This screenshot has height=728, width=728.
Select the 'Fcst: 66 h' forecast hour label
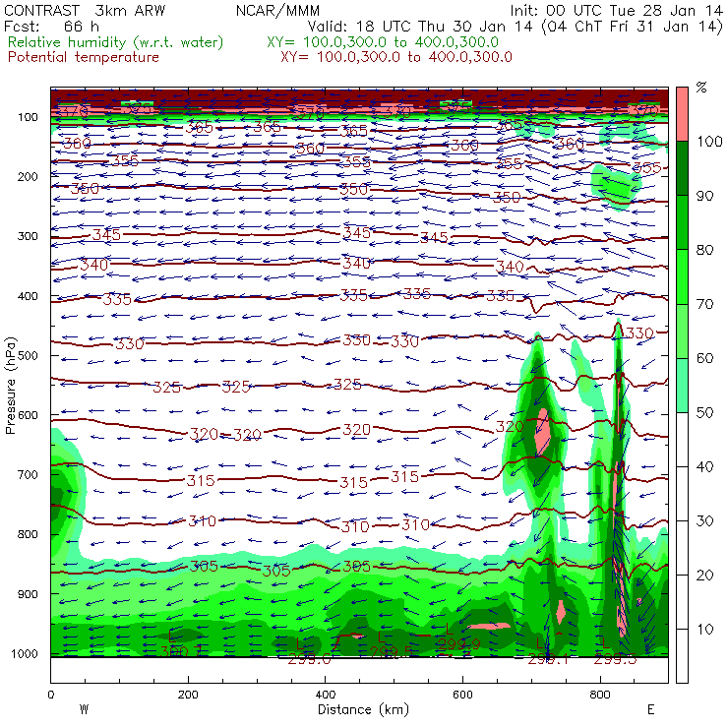[51, 26]
